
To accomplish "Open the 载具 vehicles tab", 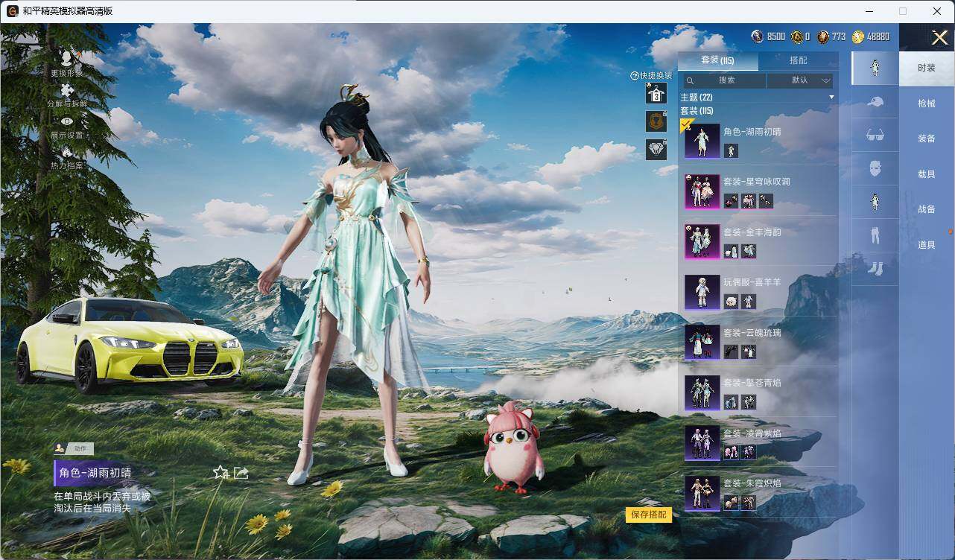I will [x=927, y=174].
